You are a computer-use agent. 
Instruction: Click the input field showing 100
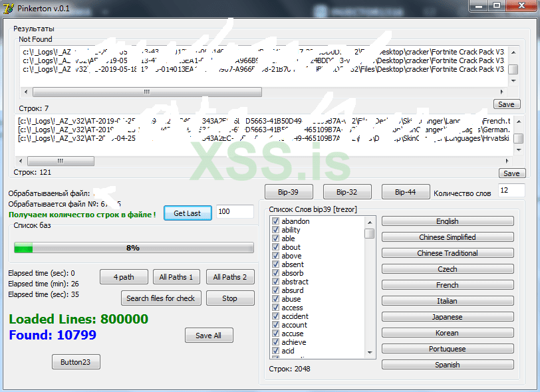(x=235, y=211)
